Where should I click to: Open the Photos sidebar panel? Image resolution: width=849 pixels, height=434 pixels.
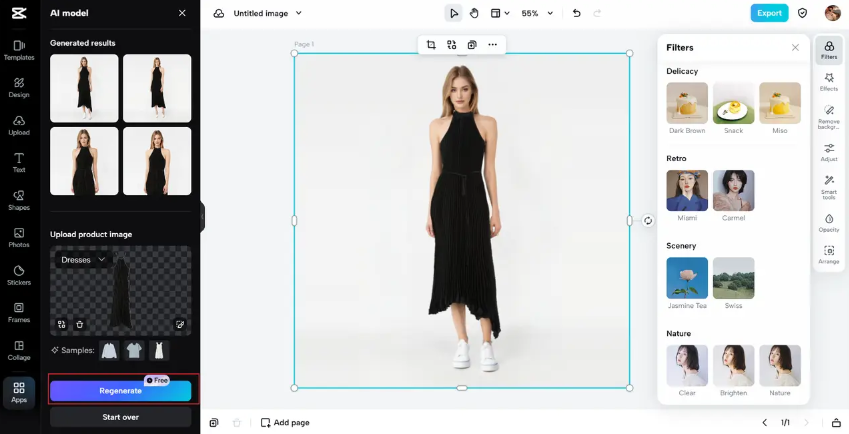[19, 238]
